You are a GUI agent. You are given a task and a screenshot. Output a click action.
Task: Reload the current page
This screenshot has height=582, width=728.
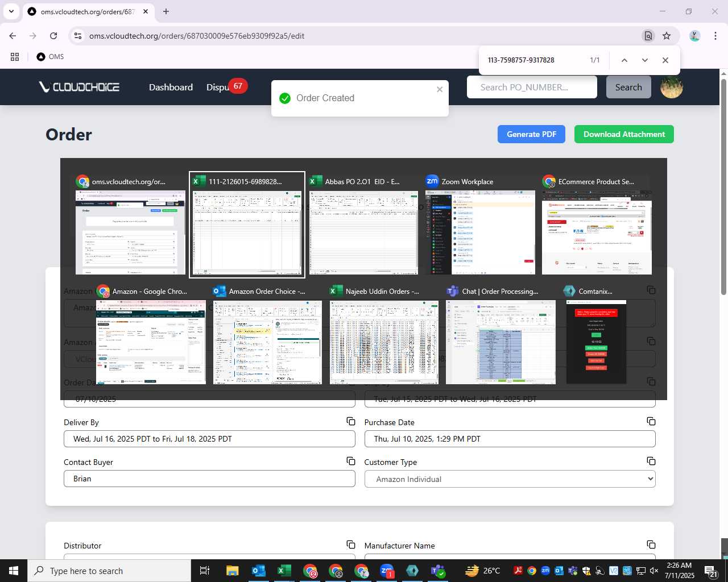coord(53,36)
